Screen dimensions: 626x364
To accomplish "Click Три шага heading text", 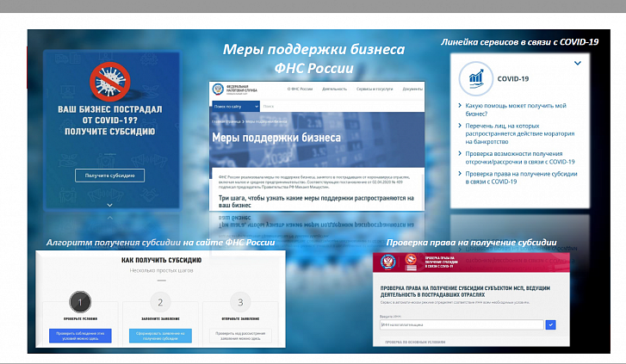I will 316,201.
